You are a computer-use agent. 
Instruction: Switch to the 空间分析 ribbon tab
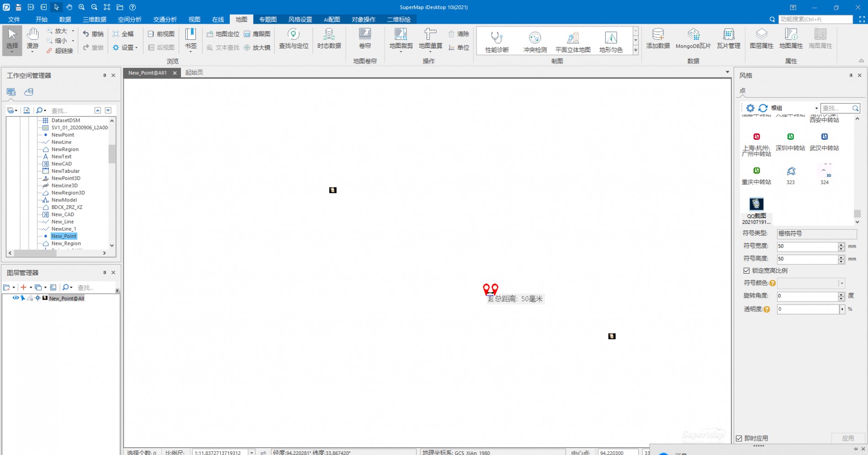[130, 19]
